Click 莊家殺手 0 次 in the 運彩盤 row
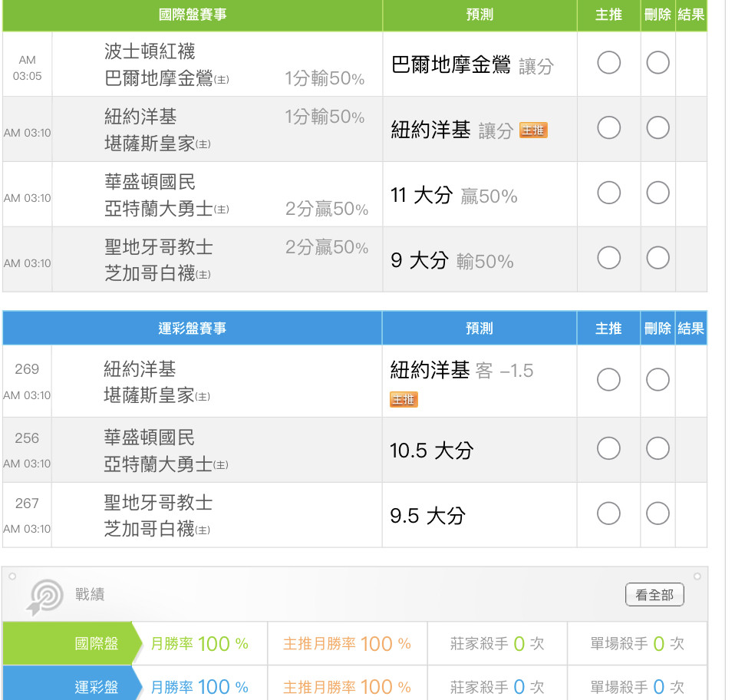 pyautogui.click(x=497, y=687)
